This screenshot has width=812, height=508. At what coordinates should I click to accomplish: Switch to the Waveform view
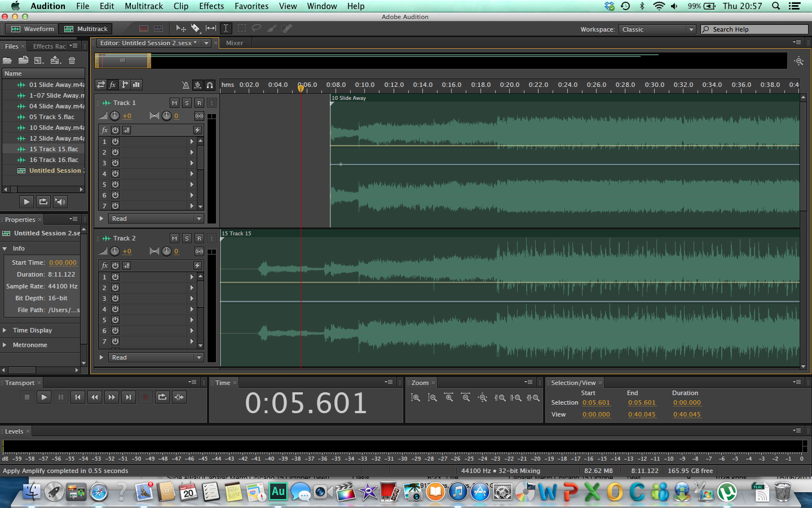33,29
